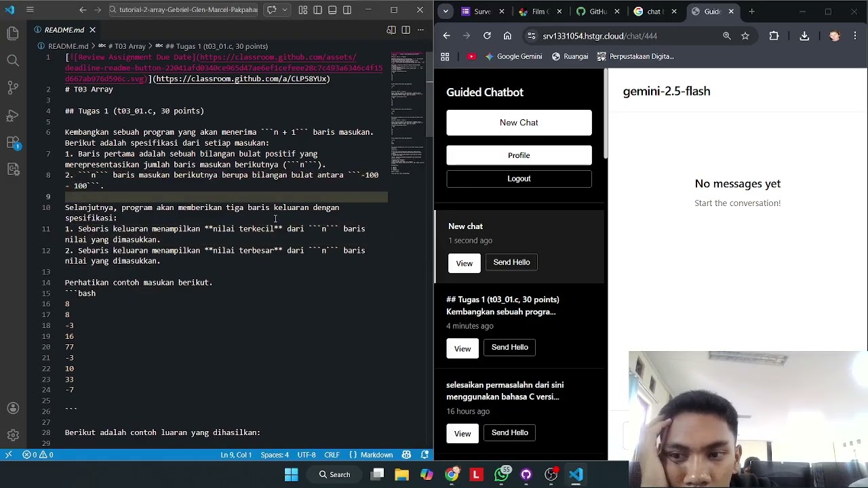Open the Extensions view with badge
Screen dimensions: 868x488
(12, 143)
